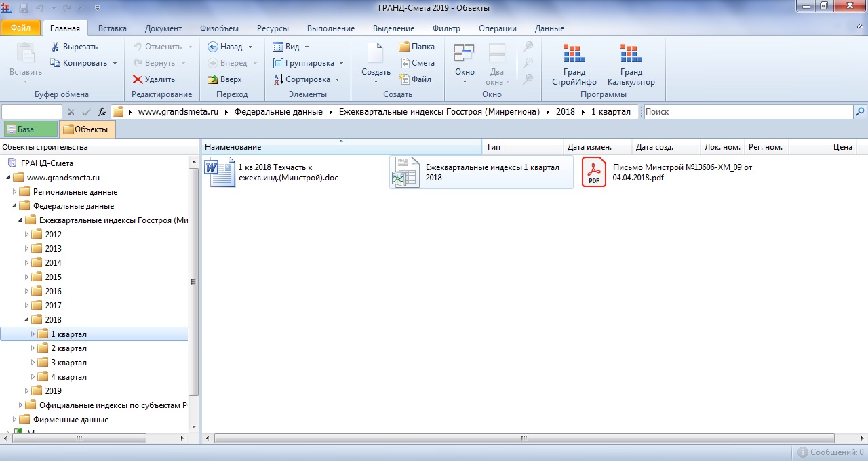Collapse the 2018 folder in tree

pyautogui.click(x=27, y=319)
